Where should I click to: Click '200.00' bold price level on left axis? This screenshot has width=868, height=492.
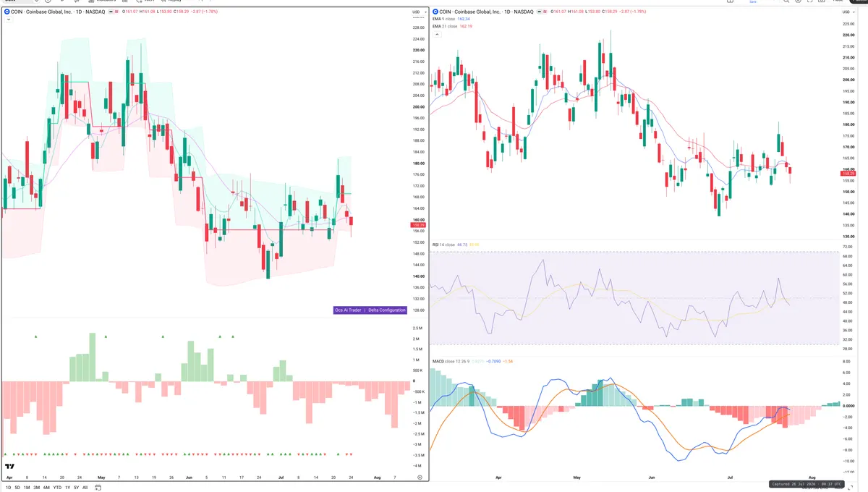(418, 106)
